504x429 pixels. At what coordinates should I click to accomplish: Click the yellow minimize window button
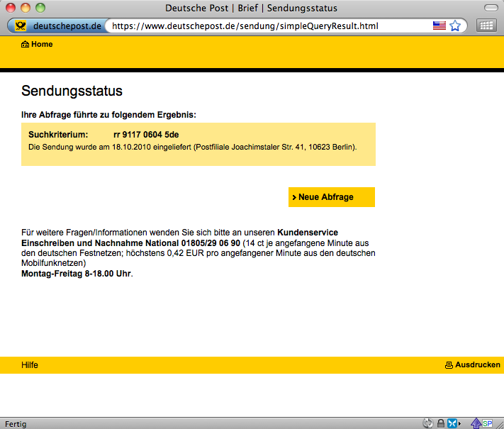[x=26, y=8]
